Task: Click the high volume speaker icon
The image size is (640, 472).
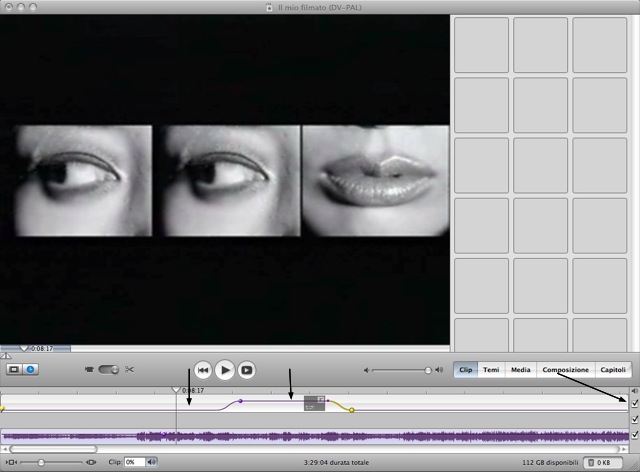Action: click(439, 370)
